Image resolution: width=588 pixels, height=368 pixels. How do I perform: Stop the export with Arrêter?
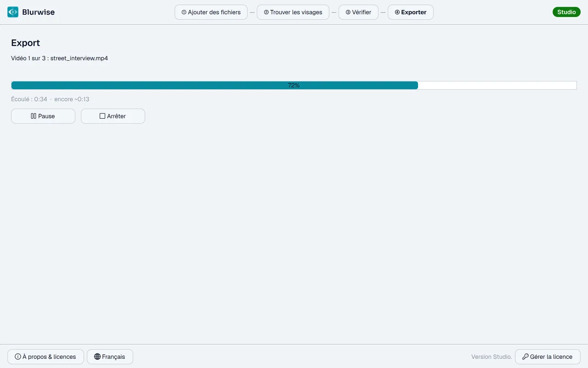coord(113,116)
